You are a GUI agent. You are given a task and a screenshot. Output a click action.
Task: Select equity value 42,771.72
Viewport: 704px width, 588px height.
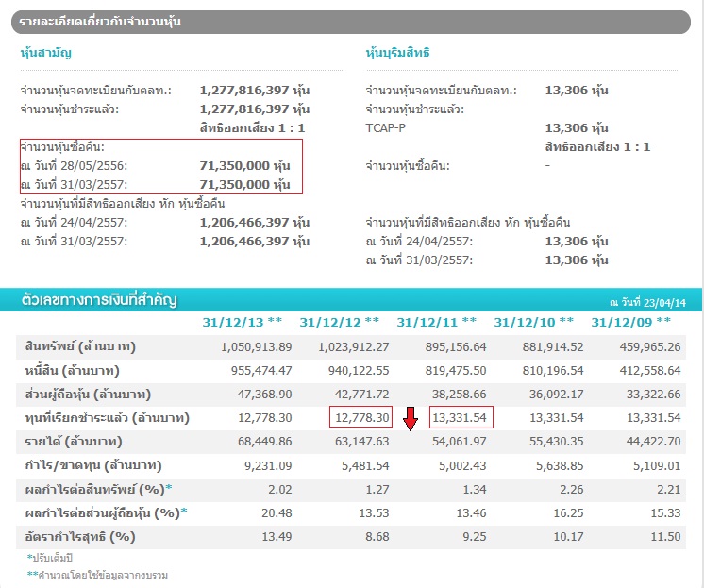coord(361,395)
